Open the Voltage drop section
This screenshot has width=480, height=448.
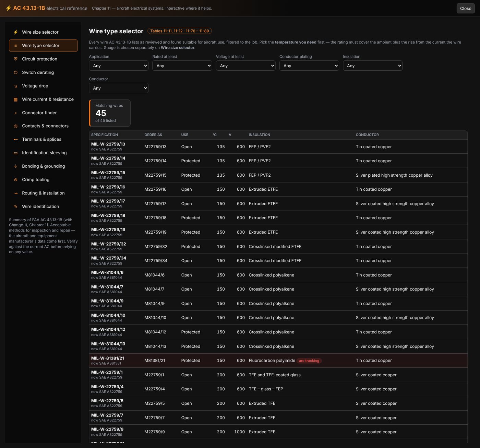click(x=43, y=86)
